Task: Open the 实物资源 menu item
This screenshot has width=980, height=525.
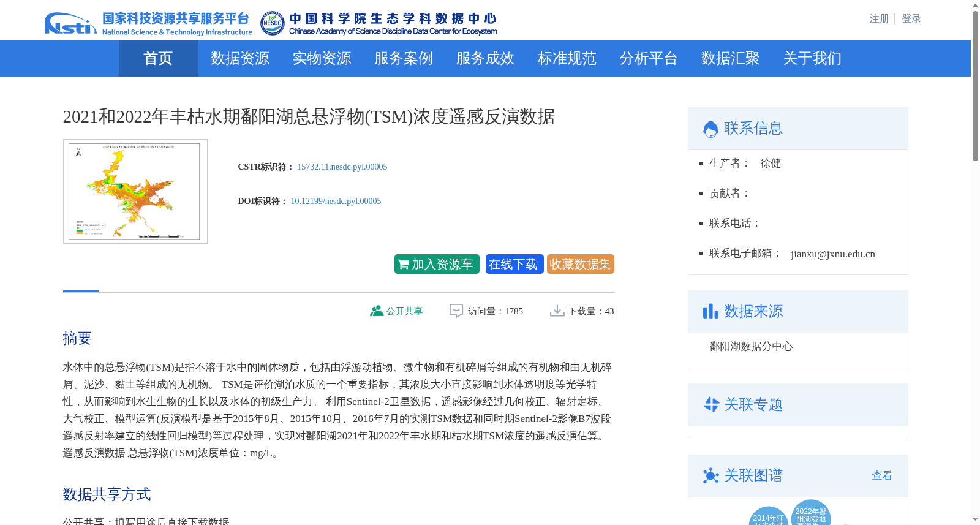Action: click(322, 58)
